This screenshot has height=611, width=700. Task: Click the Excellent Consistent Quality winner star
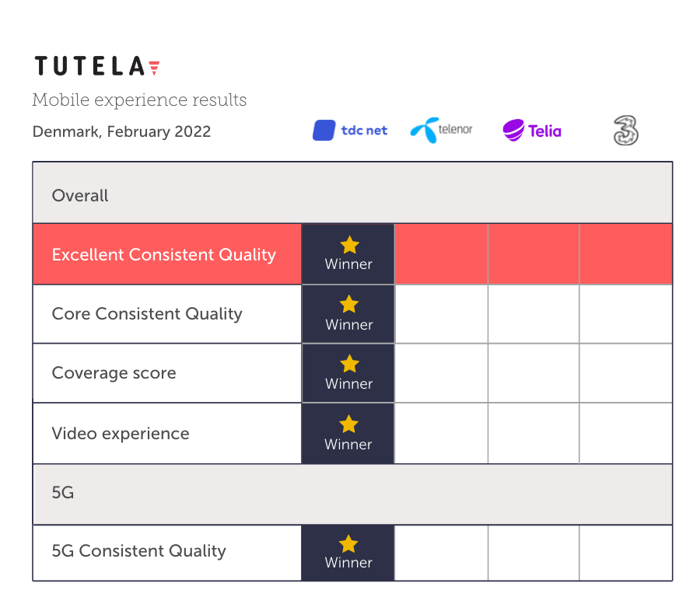(349, 245)
